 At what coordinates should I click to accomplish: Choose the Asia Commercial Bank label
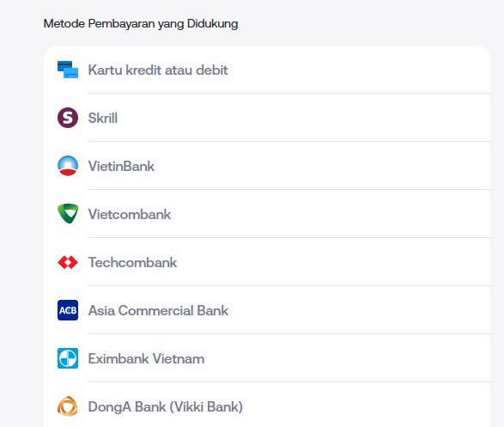[x=158, y=311]
